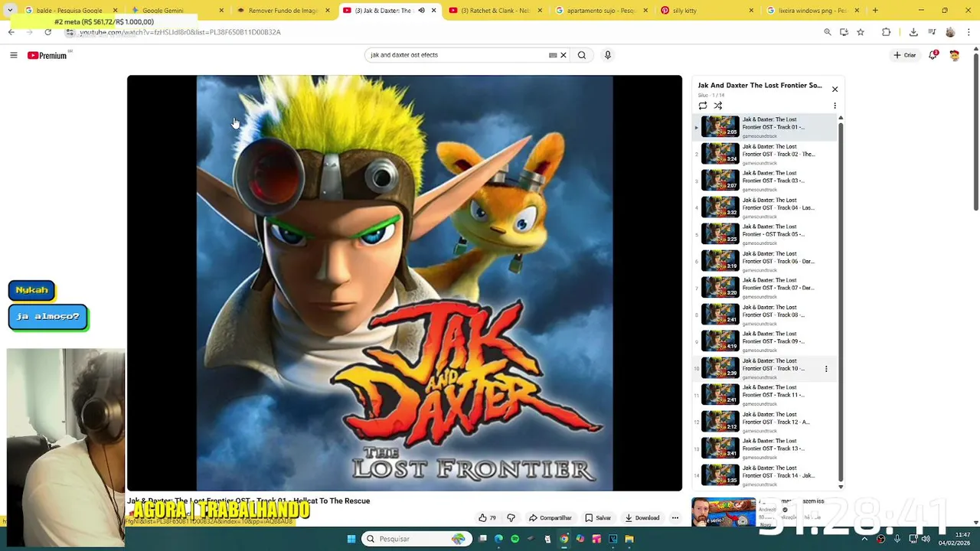Image resolution: width=980 pixels, height=551 pixels.
Task: Click the video player area
Action: click(404, 283)
